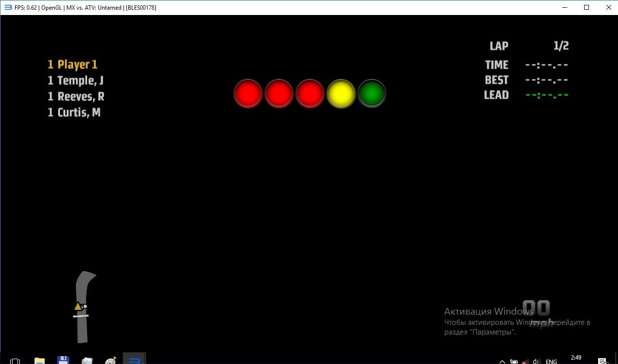Click the 00 speedometer readout

[x=536, y=308]
